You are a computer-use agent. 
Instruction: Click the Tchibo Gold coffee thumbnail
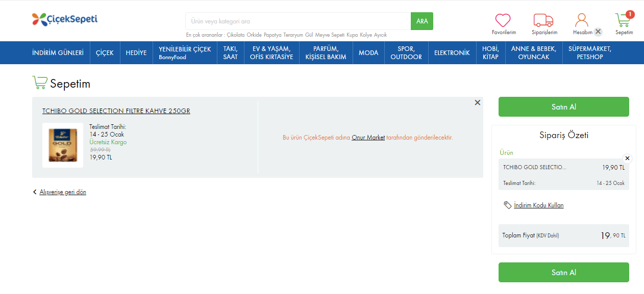(x=63, y=145)
